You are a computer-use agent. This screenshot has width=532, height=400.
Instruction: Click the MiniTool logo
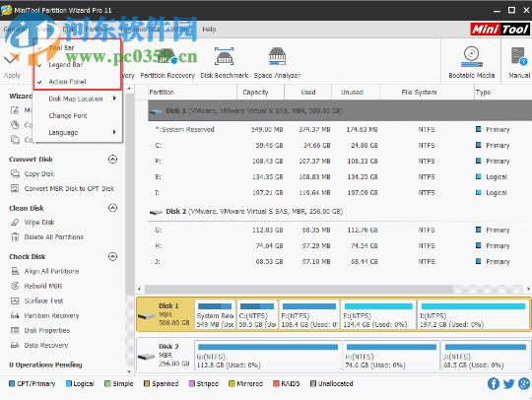(x=500, y=30)
